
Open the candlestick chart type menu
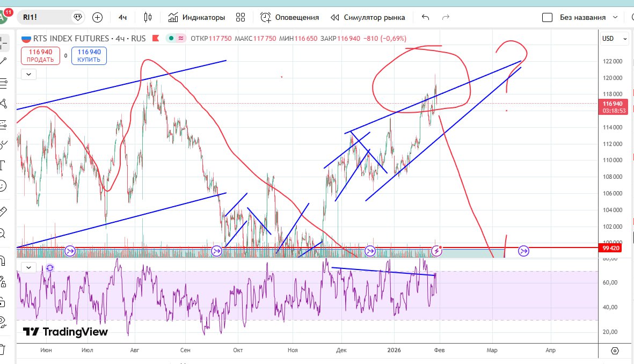pyautogui.click(x=148, y=17)
